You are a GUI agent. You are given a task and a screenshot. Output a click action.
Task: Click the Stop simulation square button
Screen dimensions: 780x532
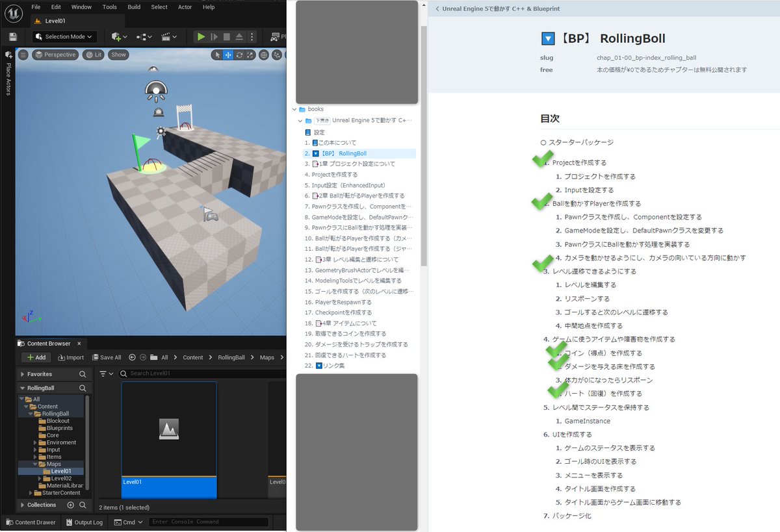226,37
